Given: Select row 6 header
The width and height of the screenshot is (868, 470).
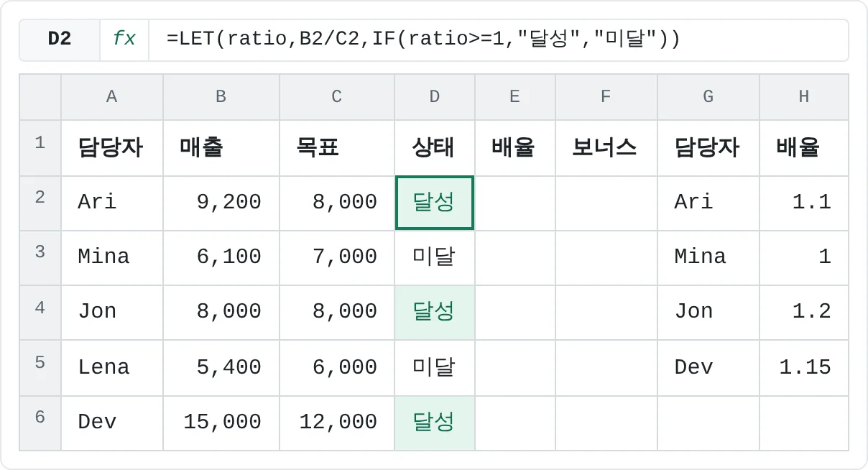Looking at the screenshot, I should [x=40, y=423].
